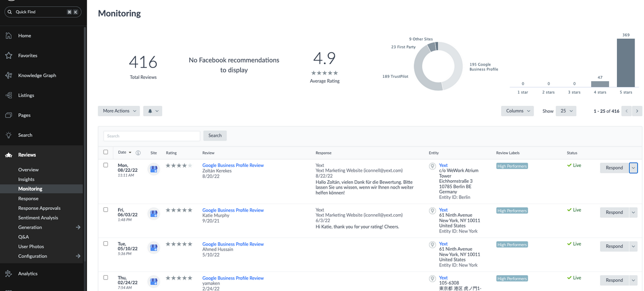Click the Google Business Profile icon for 08/22/22 review

pyautogui.click(x=153, y=169)
